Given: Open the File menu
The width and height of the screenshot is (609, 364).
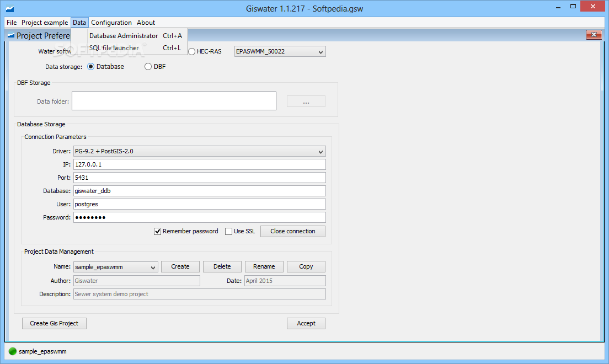Looking at the screenshot, I should [x=12, y=23].
